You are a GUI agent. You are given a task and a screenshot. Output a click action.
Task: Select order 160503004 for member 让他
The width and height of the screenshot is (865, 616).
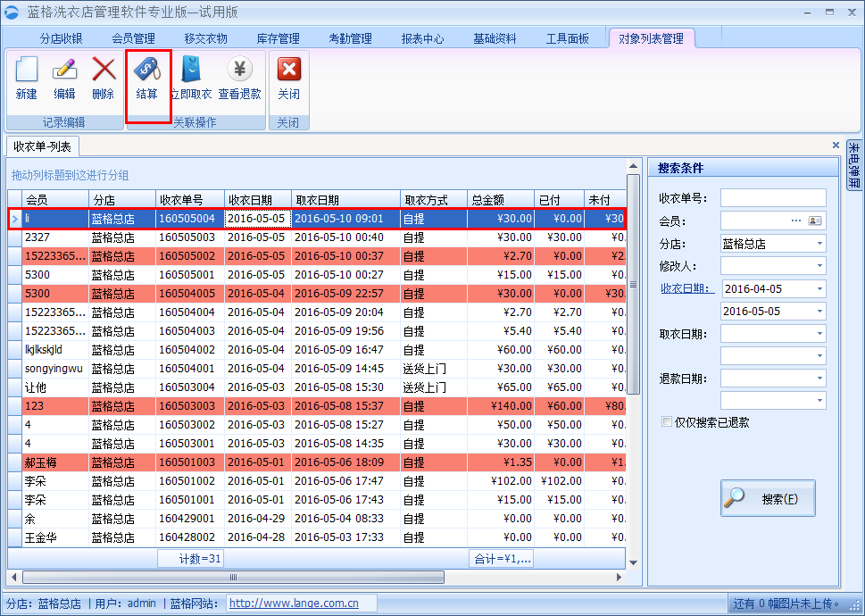[x=317, y=387]
